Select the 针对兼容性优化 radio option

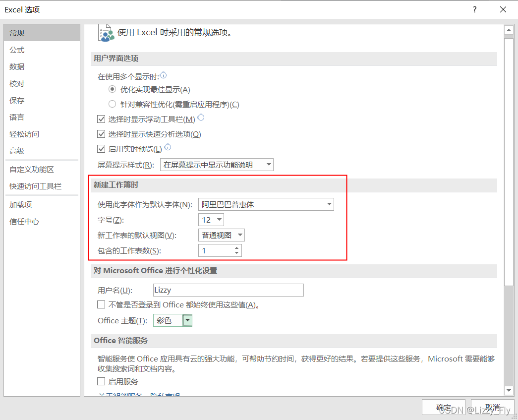113,104
